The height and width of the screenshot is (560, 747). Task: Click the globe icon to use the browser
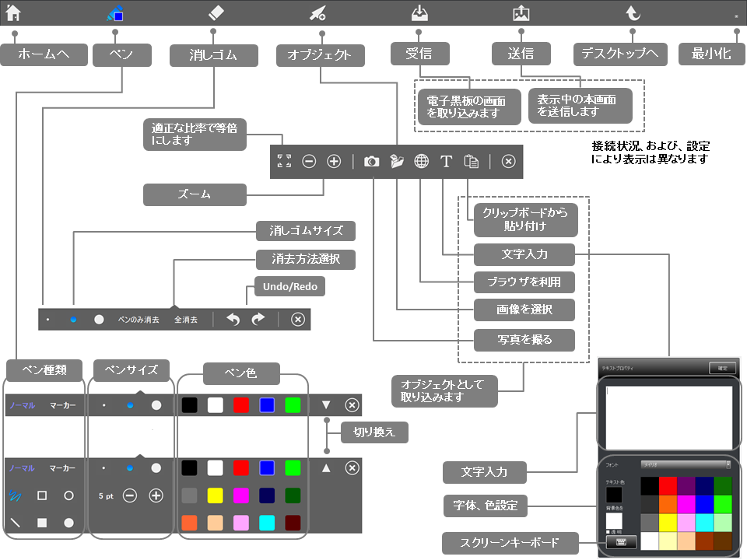click(x=421, y=161)
